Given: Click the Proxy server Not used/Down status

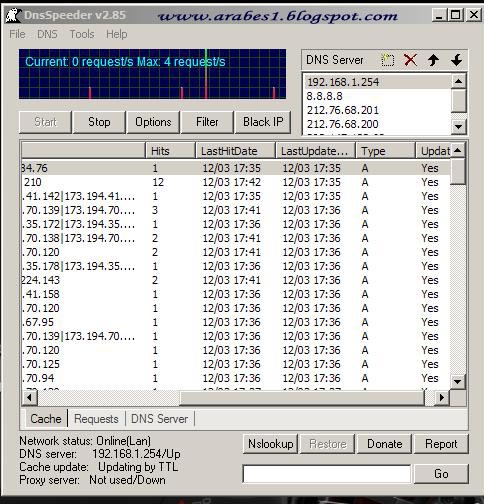Looking at the screenshot, I should (x=92, y=480).
